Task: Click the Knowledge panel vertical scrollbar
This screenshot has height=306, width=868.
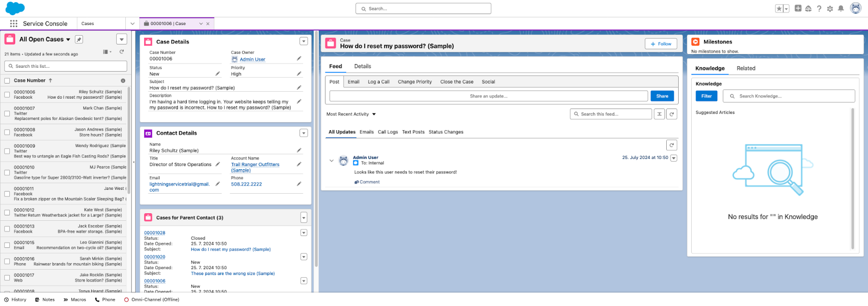Action: point(852,179)
